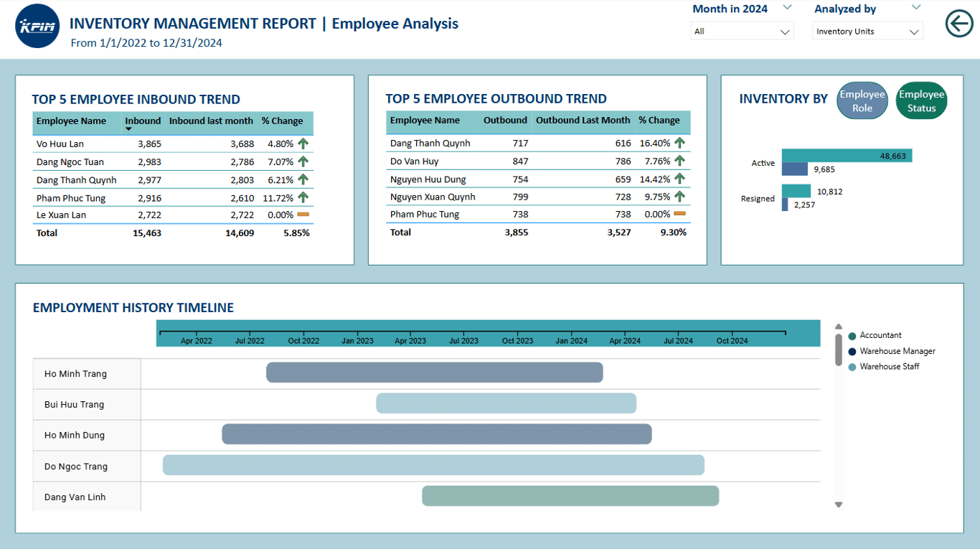The height and width of the screenshot is (549, 980).
Task: Click the Warehouse Manager legend color dot
Action: [852, 352]
